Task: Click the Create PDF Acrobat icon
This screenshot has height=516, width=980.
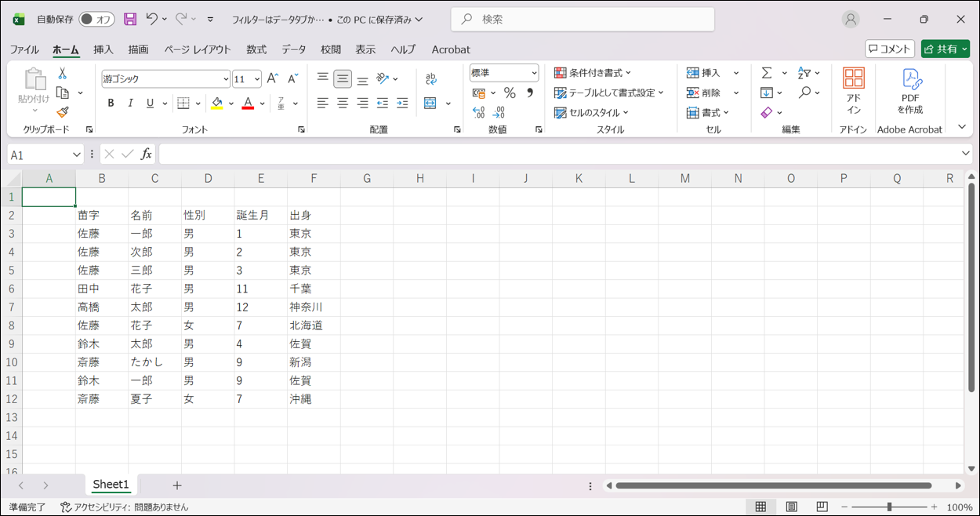Action: (x=910, y=91)
